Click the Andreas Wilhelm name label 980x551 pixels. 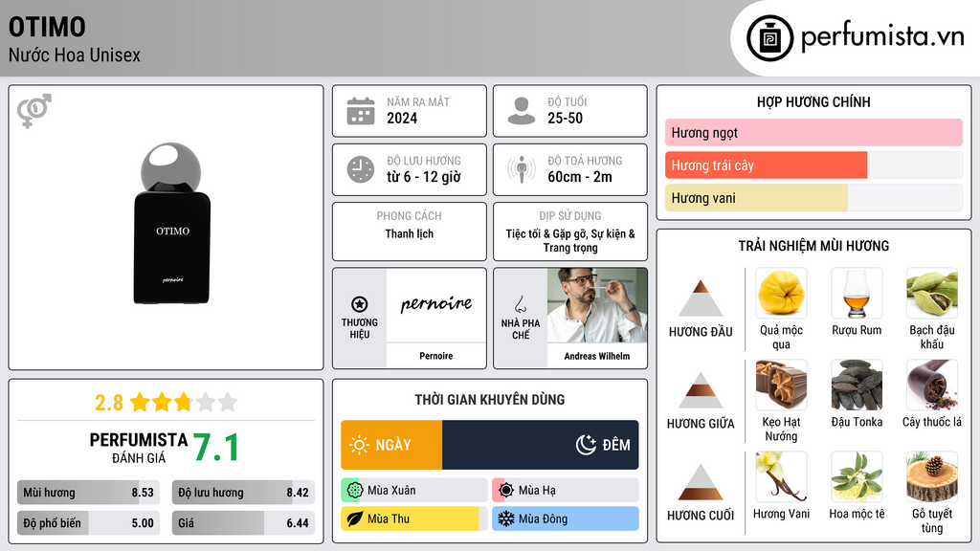point(597,356)
